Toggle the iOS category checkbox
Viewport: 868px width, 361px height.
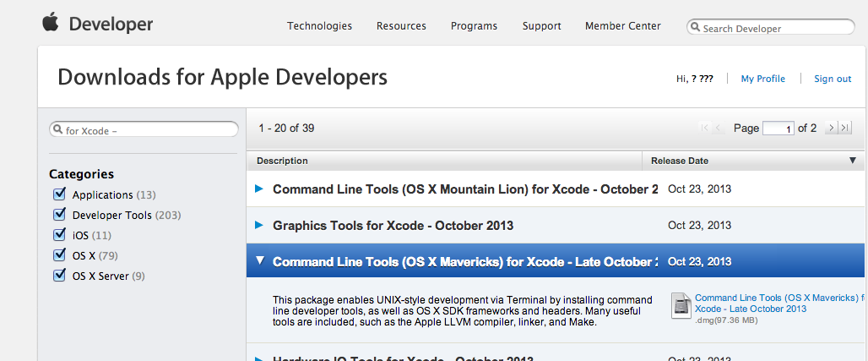[x=59, y=235]
